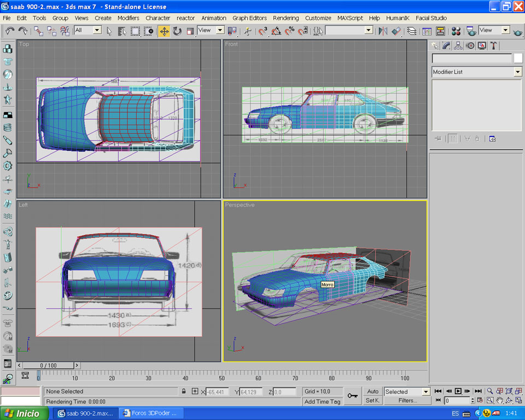Screen dimensions: 525x420
Task: Open the MAXScript menu
Action: point(350,18)
